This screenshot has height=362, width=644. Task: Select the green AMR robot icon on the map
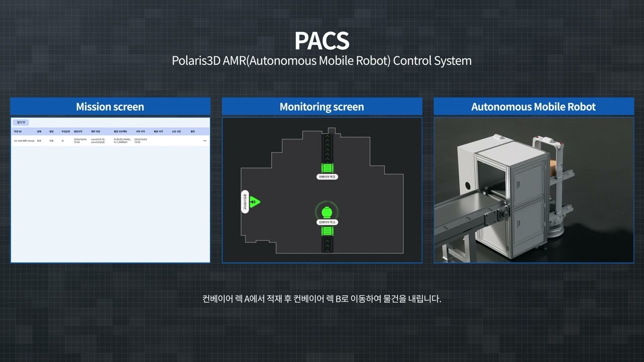tap(327, 211)
